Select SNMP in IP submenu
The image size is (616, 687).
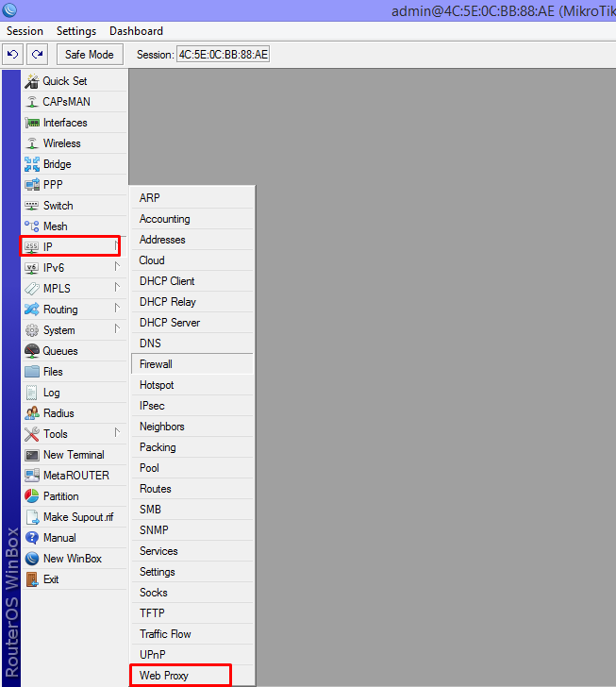pos(192,530)
